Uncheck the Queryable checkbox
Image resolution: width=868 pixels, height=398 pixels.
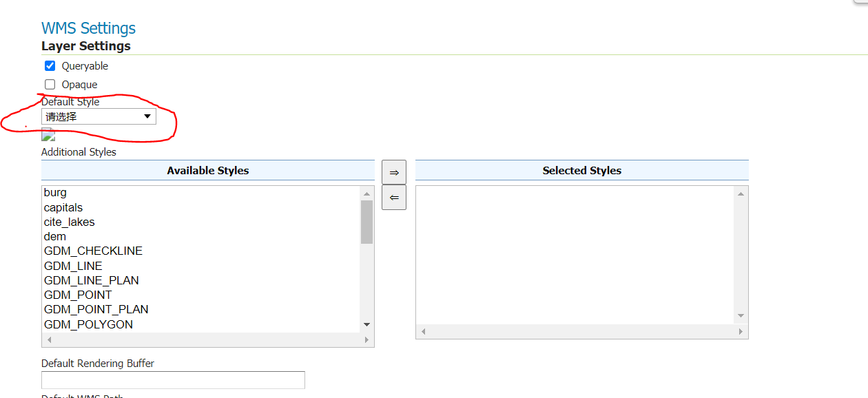[x=50, y=66]
